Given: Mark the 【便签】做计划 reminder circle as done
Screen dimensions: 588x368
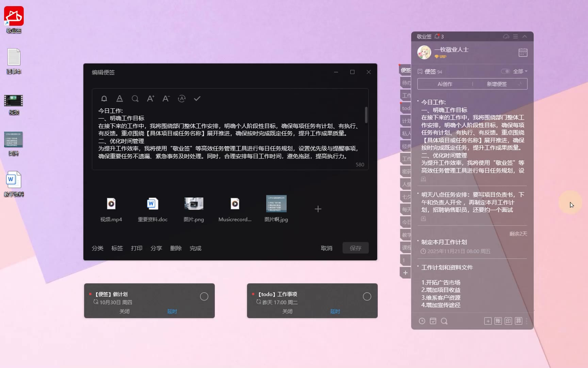Looking at the screenshot, I should click(x=204, y=296).
